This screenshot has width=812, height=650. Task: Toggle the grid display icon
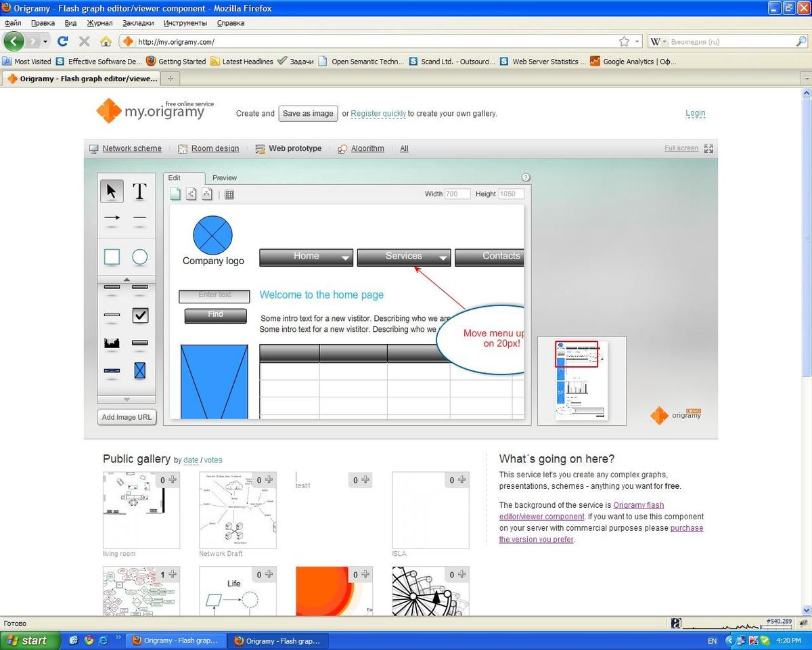229,194
